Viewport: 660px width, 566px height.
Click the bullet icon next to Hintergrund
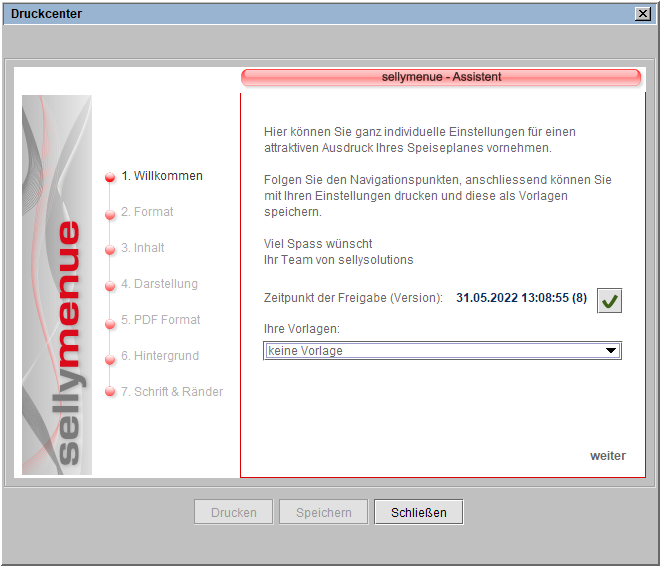(110, 357)
